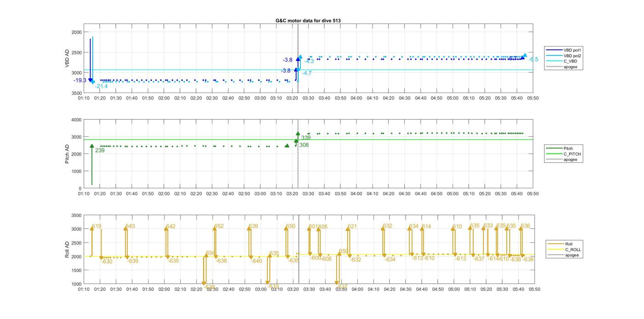Click the "4000" tick on Pitch axis
This screenshot has width=644, height=319.
point(75,120)
